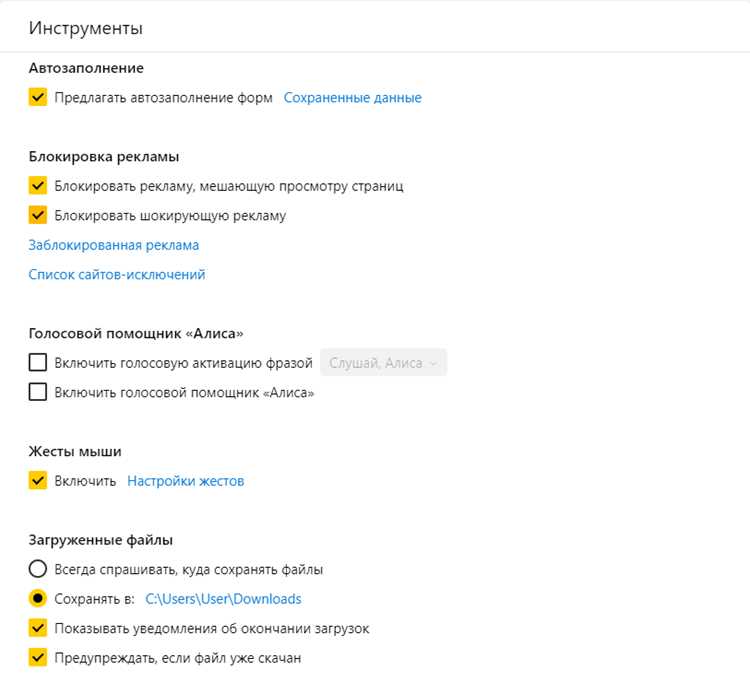Uncheck blocking ads that interfere with page viewing

coord(38,186)
